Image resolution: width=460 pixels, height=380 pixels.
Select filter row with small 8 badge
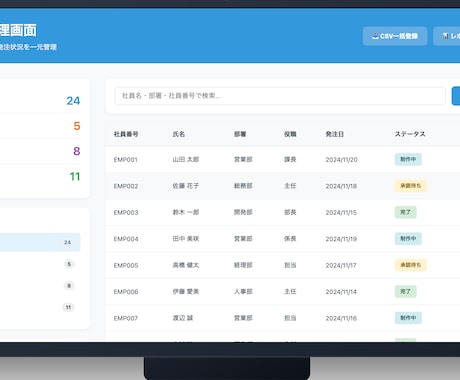[40, 286]
